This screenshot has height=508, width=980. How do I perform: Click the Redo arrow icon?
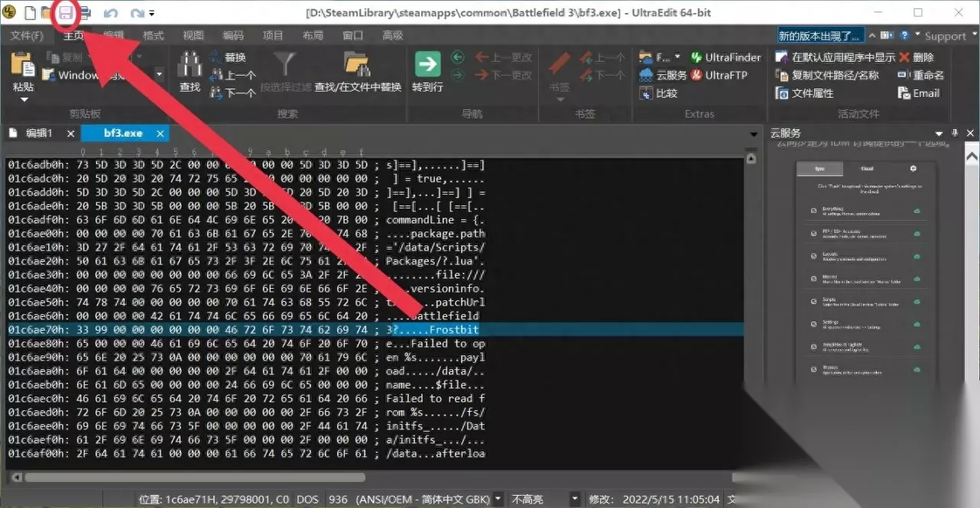click(137, 13)
